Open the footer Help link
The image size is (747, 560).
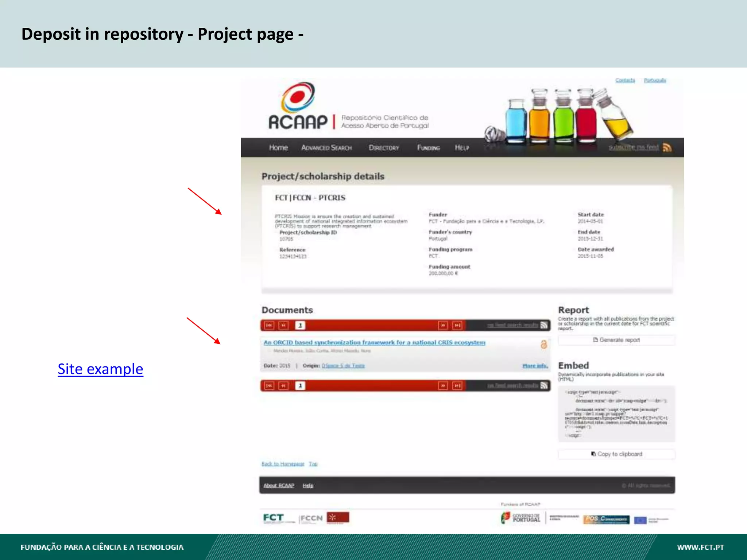308,486
